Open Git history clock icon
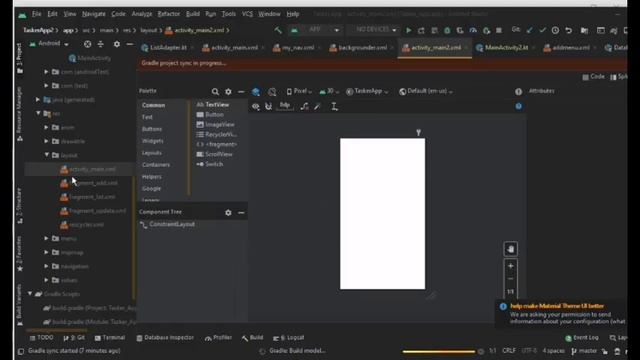The width and height of the screenshot is (640, 360). [x=555, y=30]
